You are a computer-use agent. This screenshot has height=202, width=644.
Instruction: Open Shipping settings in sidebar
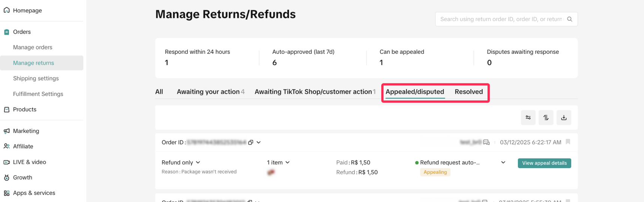(36, 78)
